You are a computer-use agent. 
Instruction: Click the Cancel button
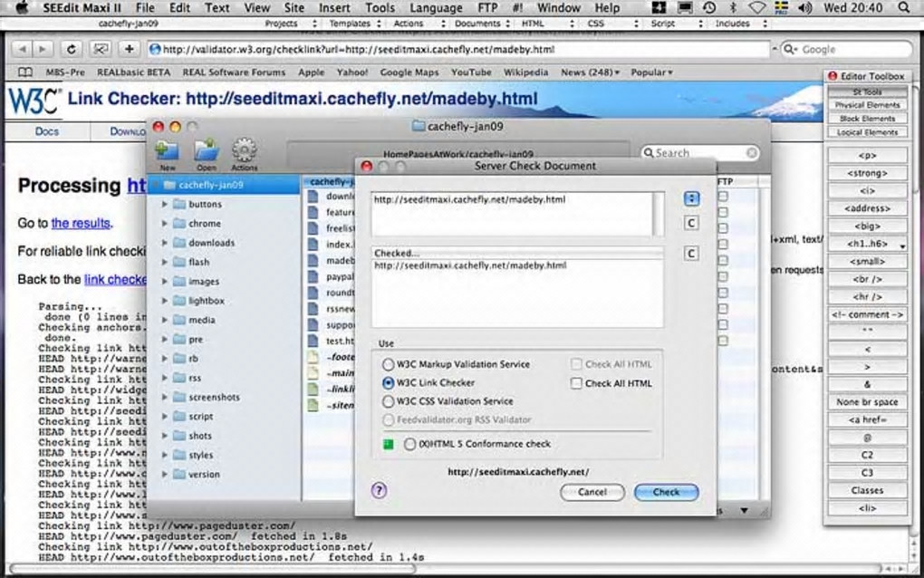[592, 492]
